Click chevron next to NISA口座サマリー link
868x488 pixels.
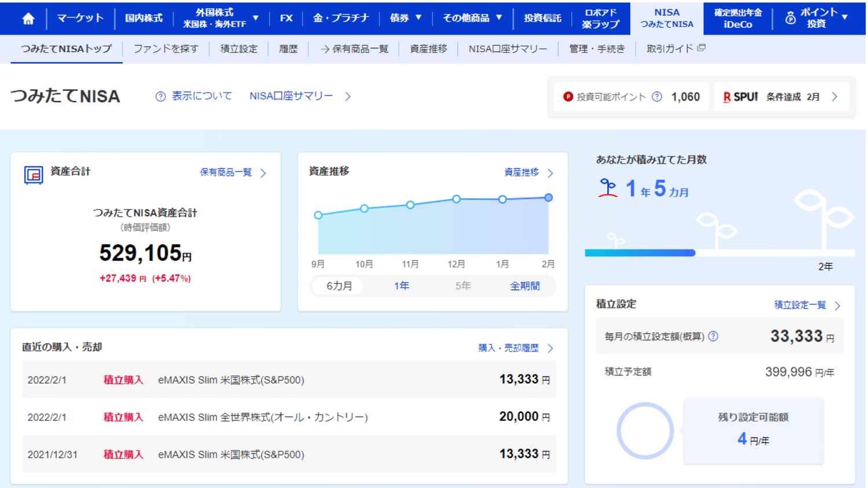(x=348, y=97)
